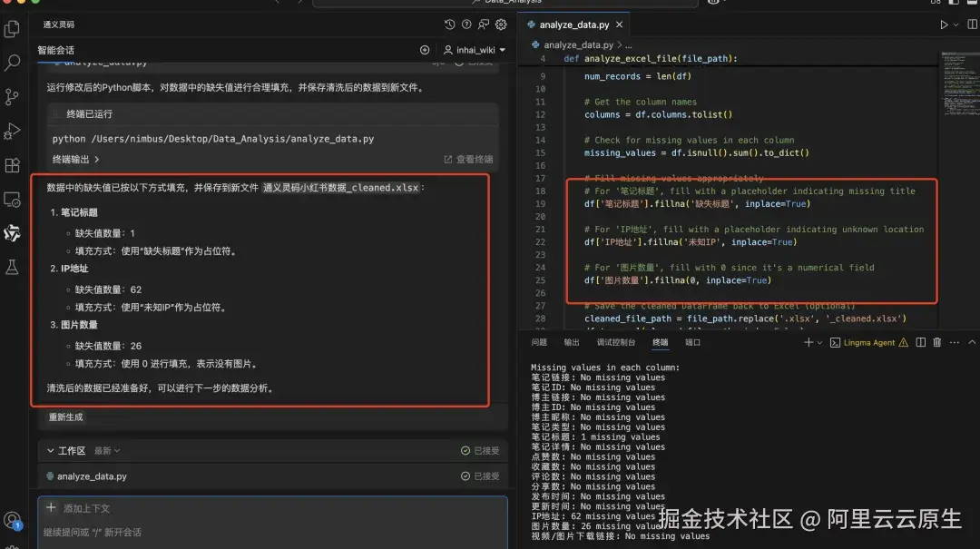The height and width of the screenshot is (549, 980).
Task: Open the Explorer view in activity bar
Action: click(x=12, y=29)
